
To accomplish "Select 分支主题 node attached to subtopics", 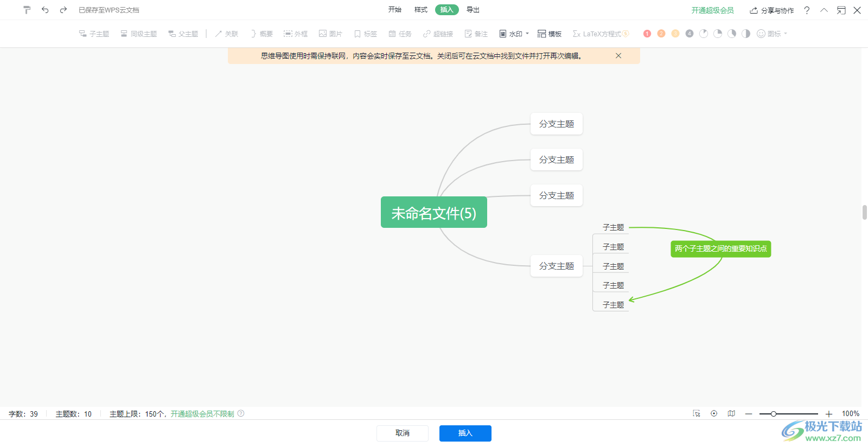I will [x=557, y=266].
